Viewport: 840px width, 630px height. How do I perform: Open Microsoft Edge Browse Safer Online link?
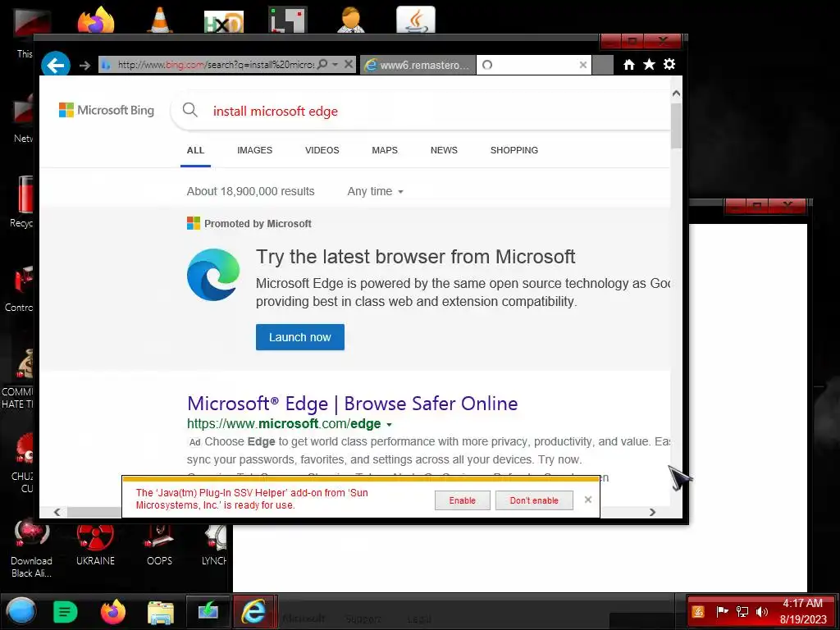pos(353,403)
